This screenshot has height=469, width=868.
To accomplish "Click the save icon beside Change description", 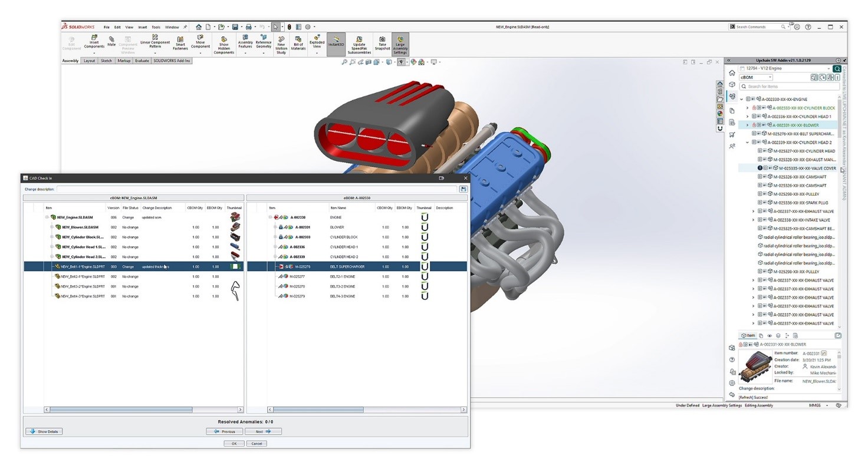I will coord(463,189).
